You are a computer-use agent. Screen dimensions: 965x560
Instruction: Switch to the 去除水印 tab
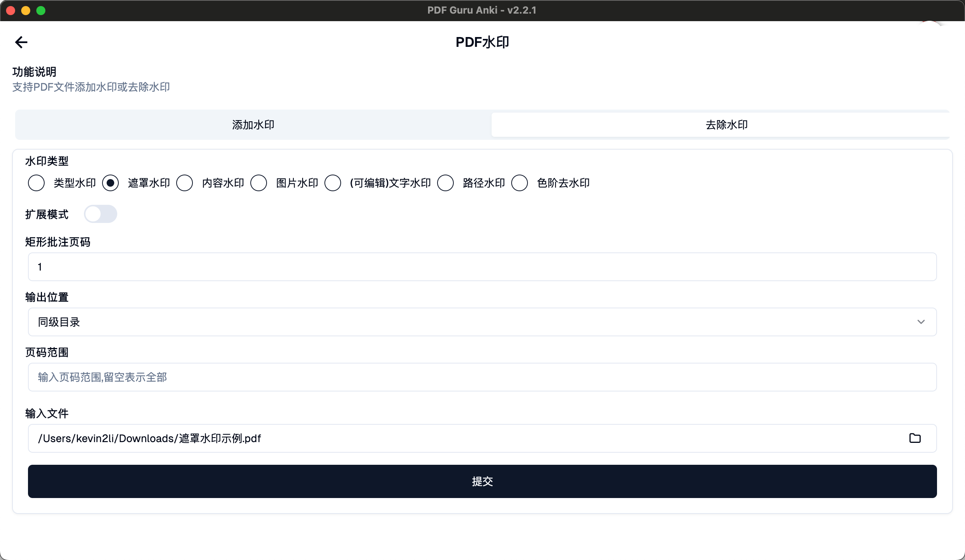pyautogui.click(x=726, y=125)
